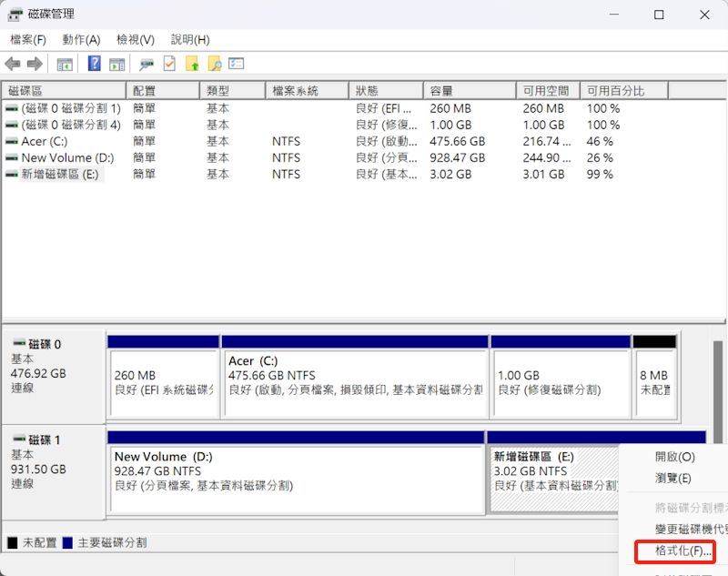Click the checkmark document toolbar icon
728x576 pixels.
coord(169,64)
